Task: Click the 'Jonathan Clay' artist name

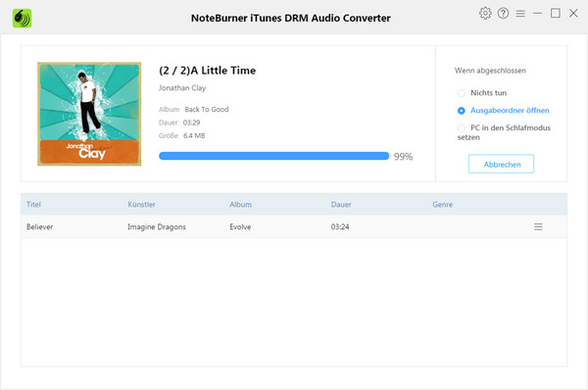Action: pyautogui.click(x=182, y=88)
